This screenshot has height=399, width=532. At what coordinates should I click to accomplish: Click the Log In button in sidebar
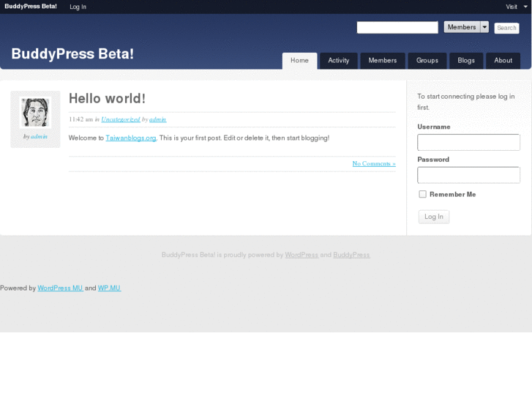coord(434,217)
